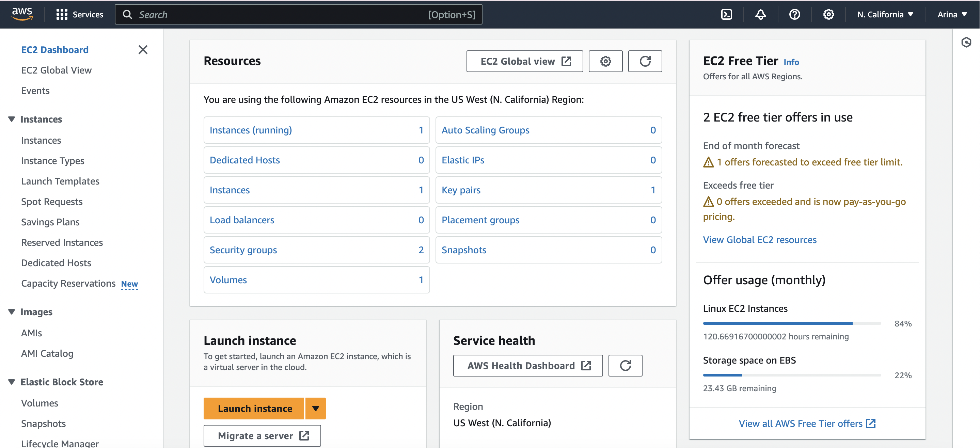980x448 pixels.
Task: Open View Global EC2 resources link
Action: (759, 240)
